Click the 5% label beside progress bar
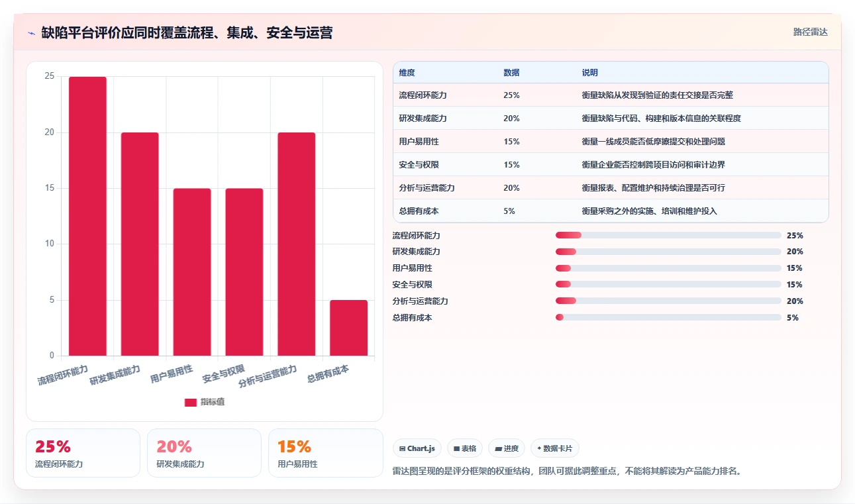Screen dimensions: 855x504 click(x=793, y=318)
